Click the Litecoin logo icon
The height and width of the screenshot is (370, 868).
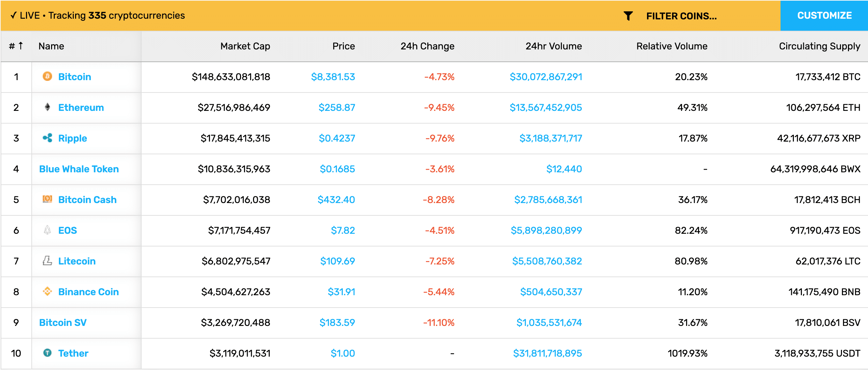click(47, 260)
